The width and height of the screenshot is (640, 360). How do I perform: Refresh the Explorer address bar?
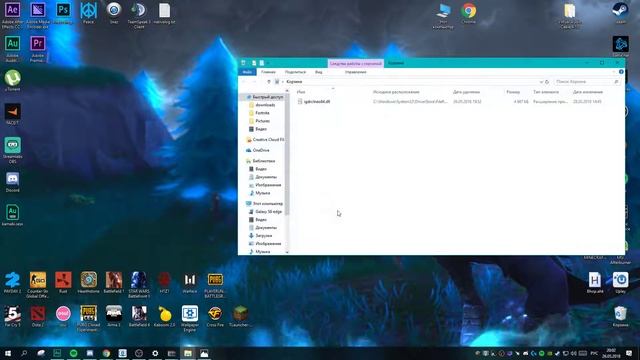coord(547,82)
